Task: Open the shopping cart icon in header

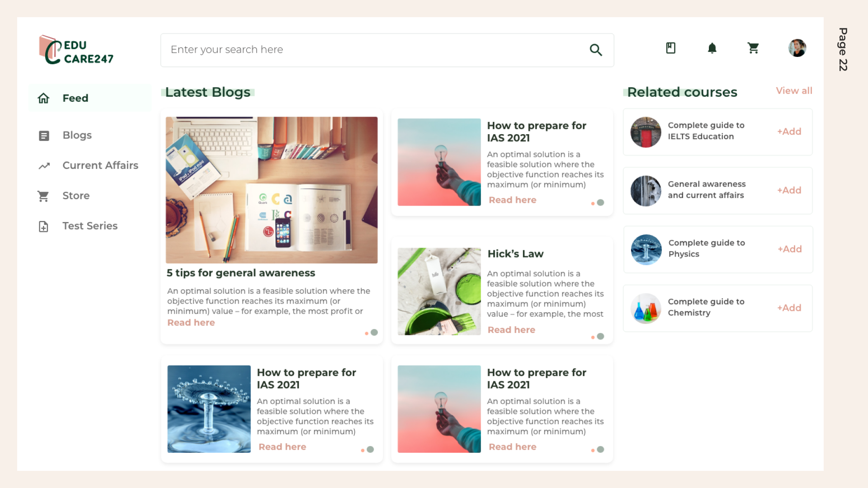Action: 753,48
